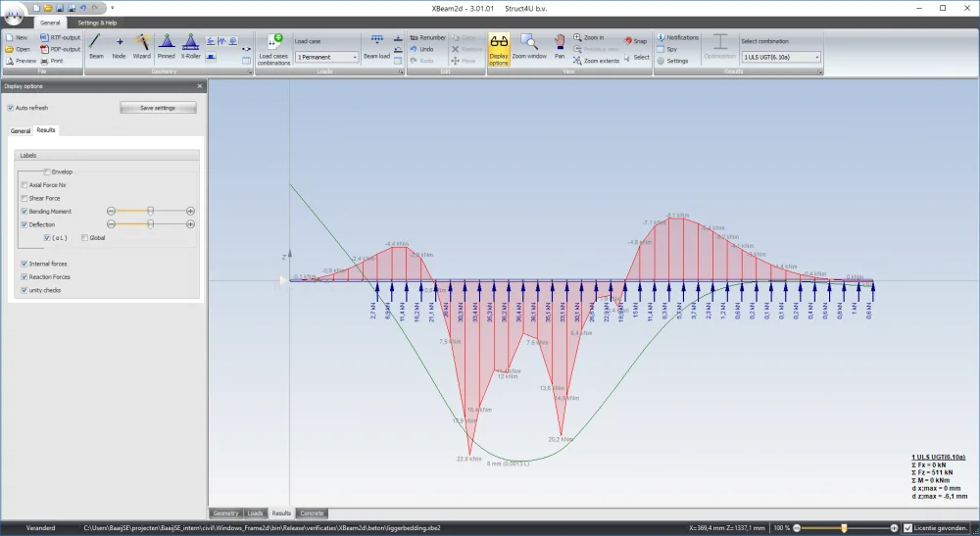Export RTF-output
Viewport: 980px width, 536px height.
[x=61, y=37]
